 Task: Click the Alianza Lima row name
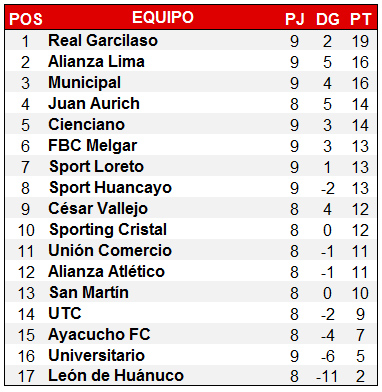click(96, 61)
